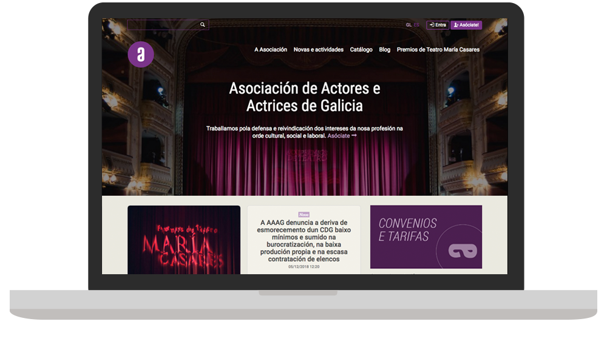Click the Asociación de Actores e Actrices heading
Screen dimensions: 607x364
304,96
